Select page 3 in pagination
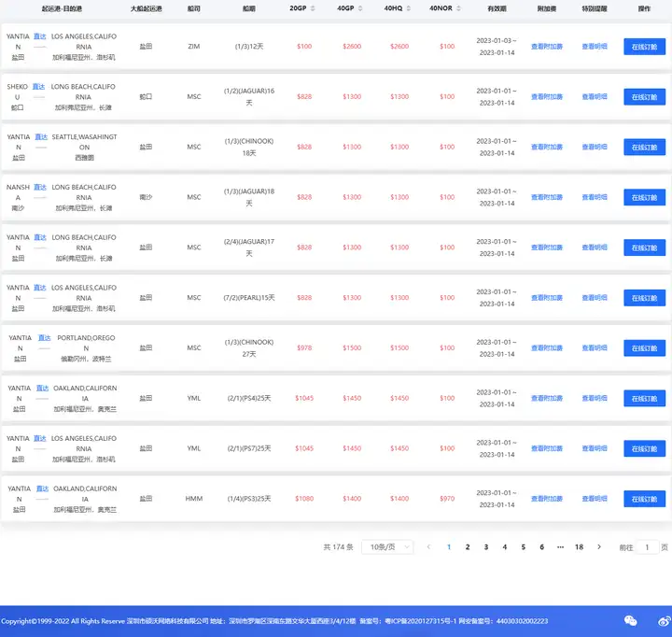Viewport: 672px width, 637px height. coord(486,547)
